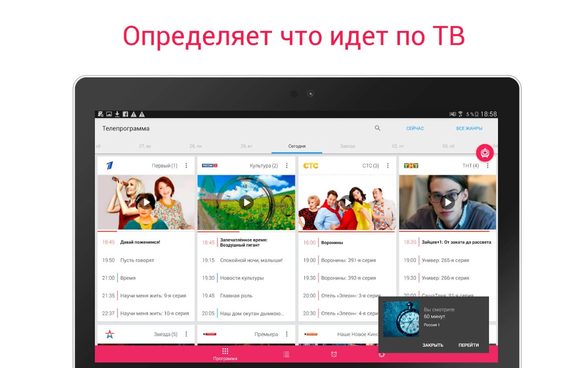The image size is (588, 368).
Task: Open the Звезда channel overflow menu
Action: pos(186,334)
